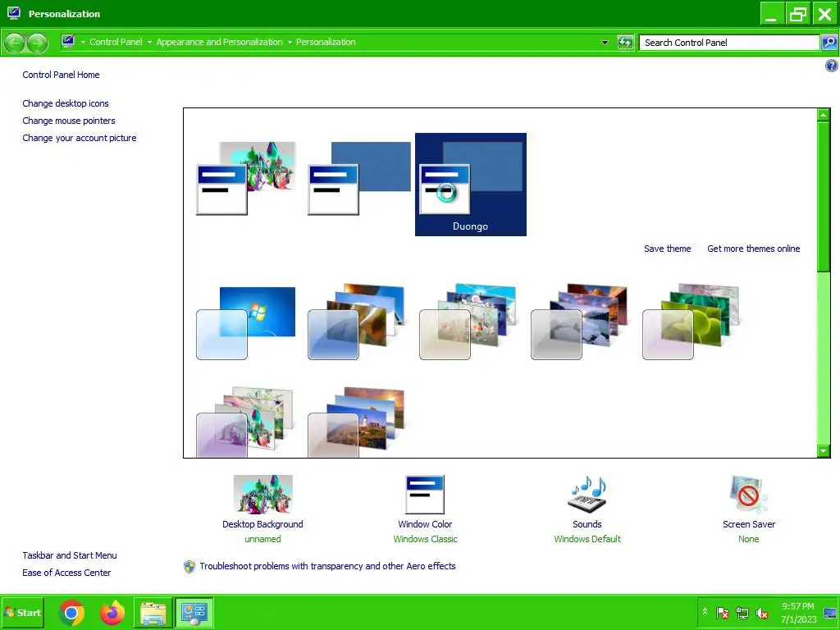
Task: Open the Desktop Background settings icon
Action: point(262,494)
